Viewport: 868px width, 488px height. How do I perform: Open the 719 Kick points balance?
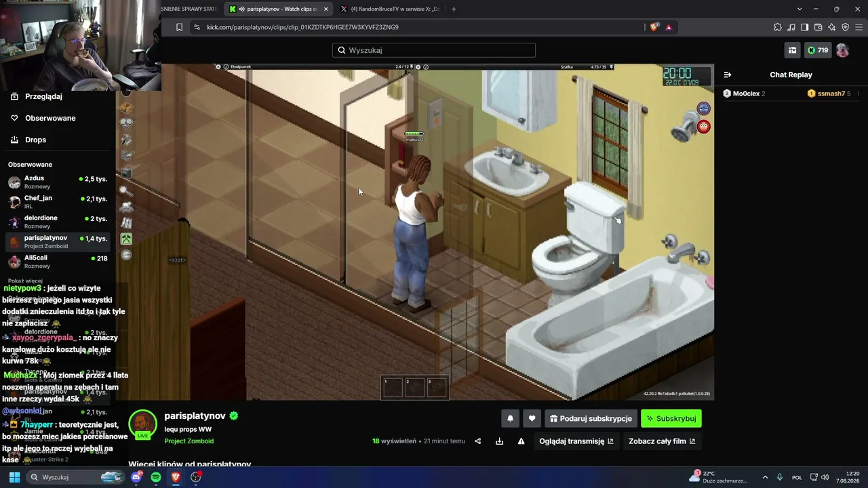(818, 50)
